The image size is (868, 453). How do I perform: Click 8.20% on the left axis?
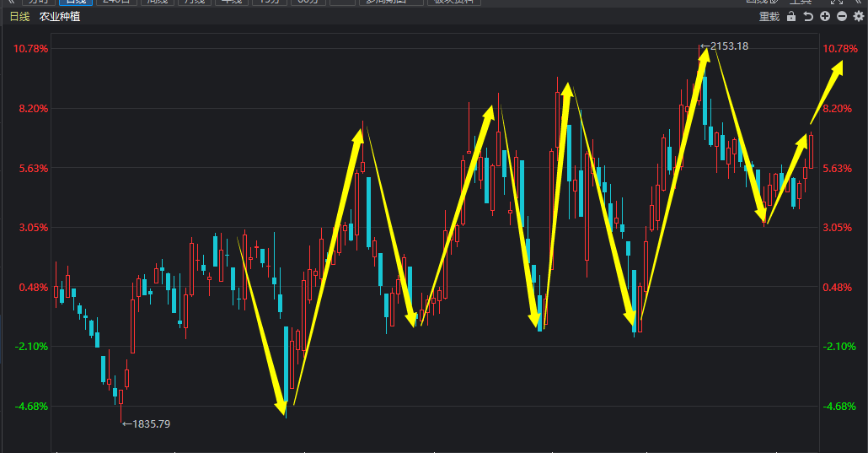click(33, 109)
